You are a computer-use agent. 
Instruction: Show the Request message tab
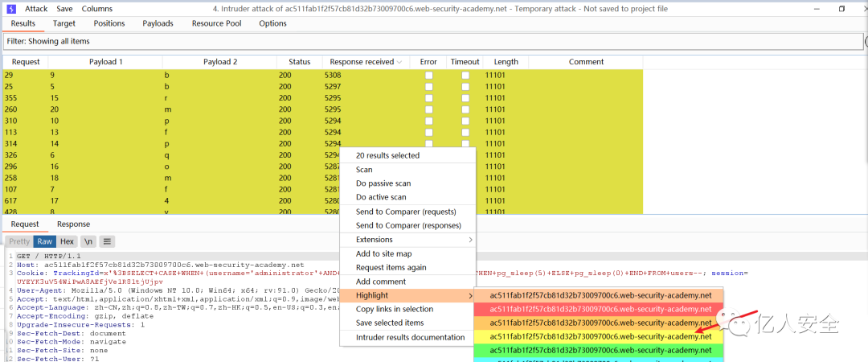pos(26,224)
